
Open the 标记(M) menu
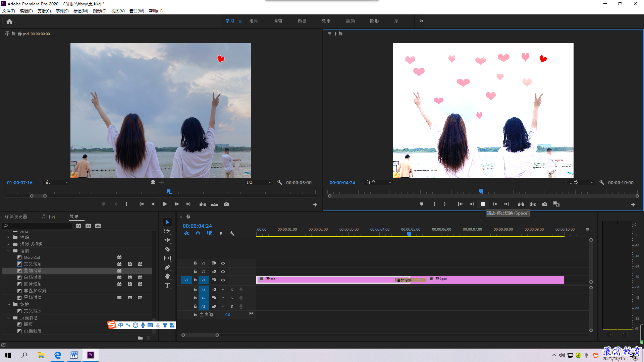pyautogui.click(x=80, y=11)
